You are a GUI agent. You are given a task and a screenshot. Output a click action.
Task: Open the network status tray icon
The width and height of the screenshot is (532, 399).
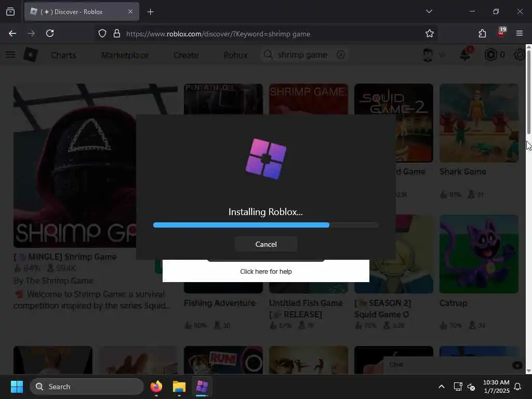(x=458, y=387)
